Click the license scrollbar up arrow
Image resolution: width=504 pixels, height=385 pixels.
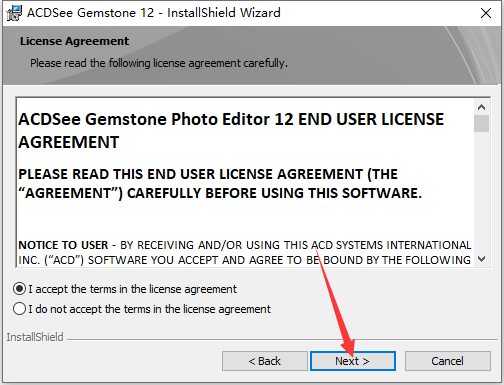(x=481, y=107)
